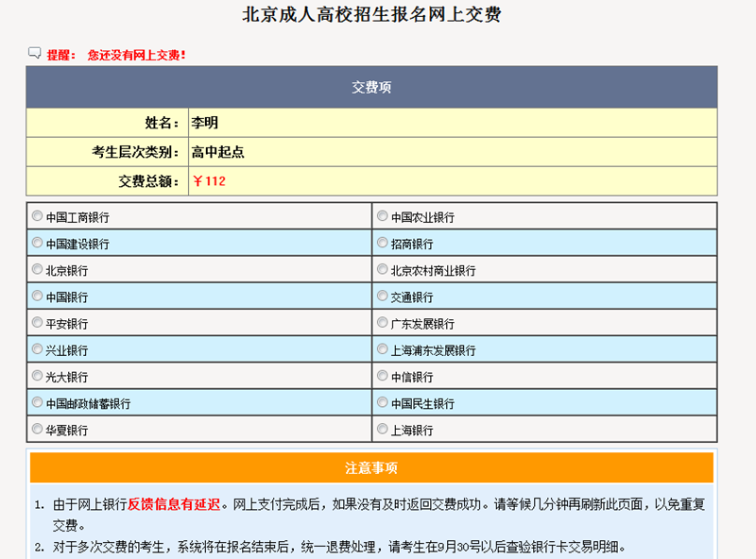756x559 pixels.
Task: Pick 北京农村商业银行 radio button
Action: [383, 269]
